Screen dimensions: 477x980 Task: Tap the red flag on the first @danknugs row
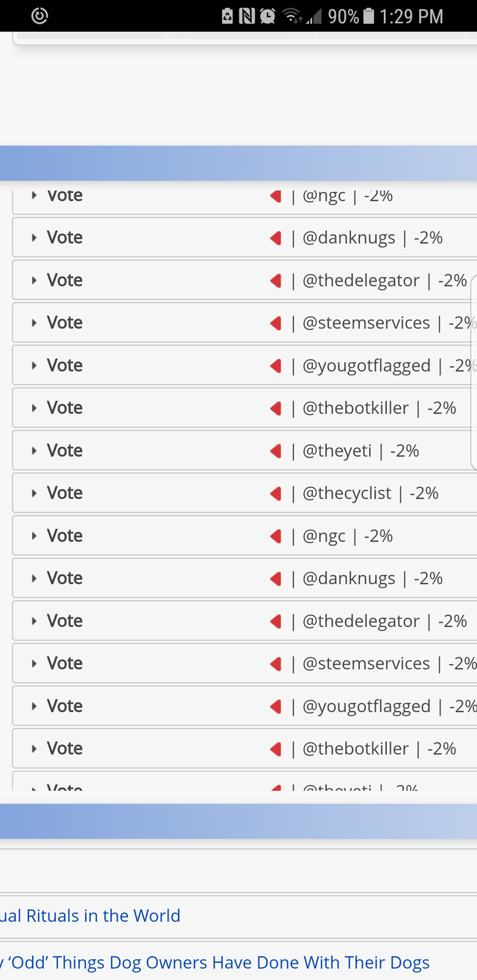point(276,238)
